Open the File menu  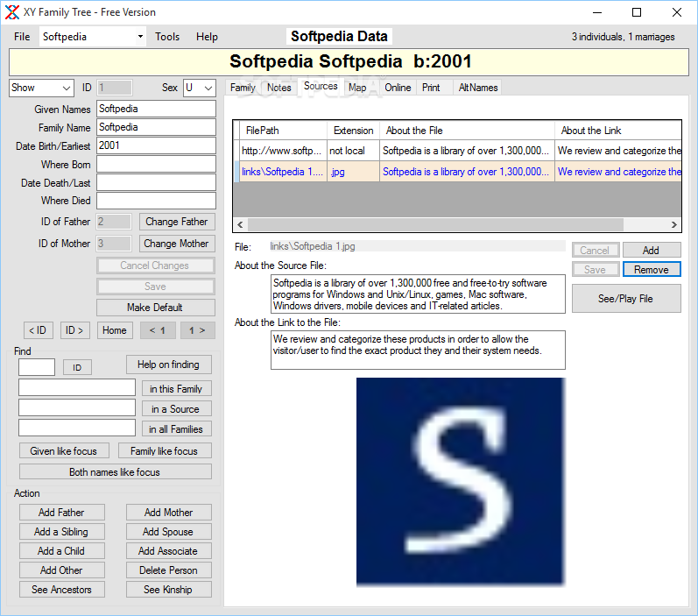[x=22, y=37]
